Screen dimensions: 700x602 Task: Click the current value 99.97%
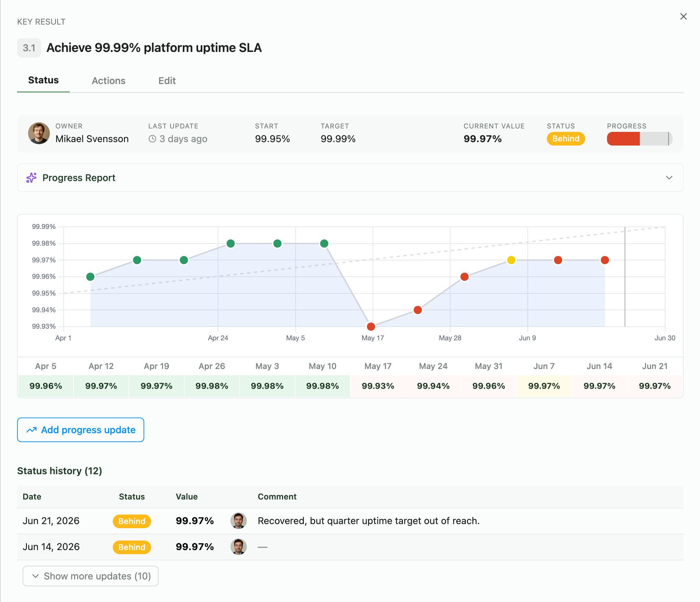483,139
